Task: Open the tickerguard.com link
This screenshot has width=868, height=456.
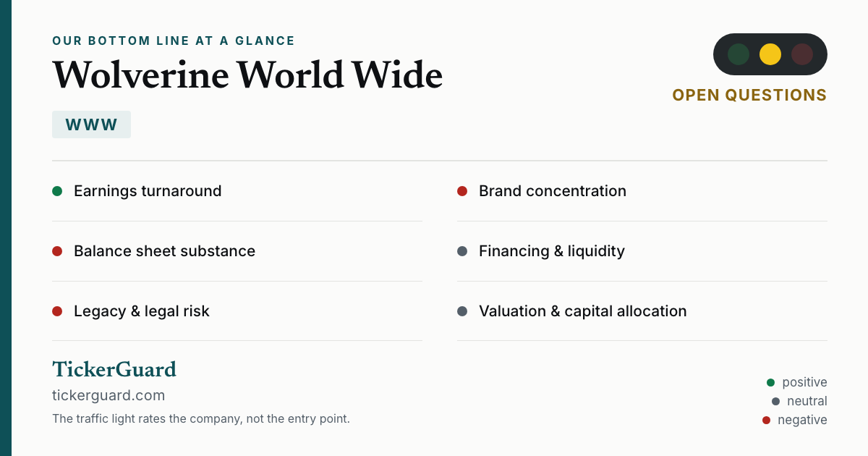Action: pyautogui.click(x=109, y=395)
